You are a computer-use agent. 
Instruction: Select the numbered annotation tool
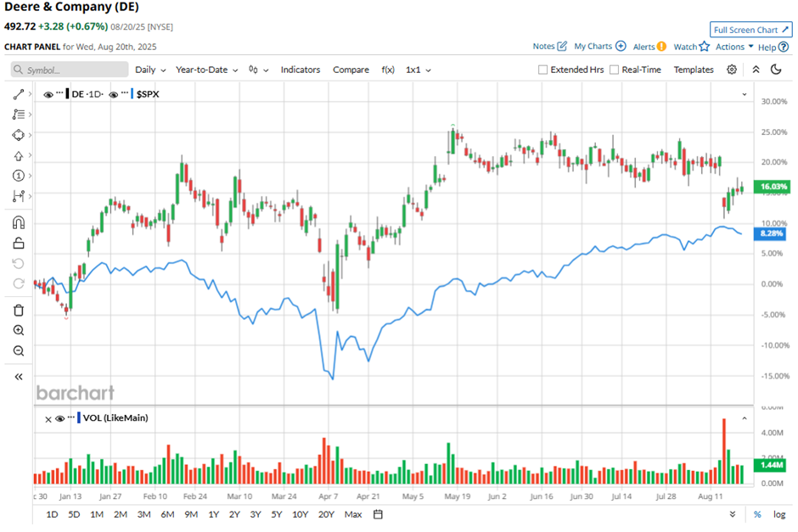point(19,176)
